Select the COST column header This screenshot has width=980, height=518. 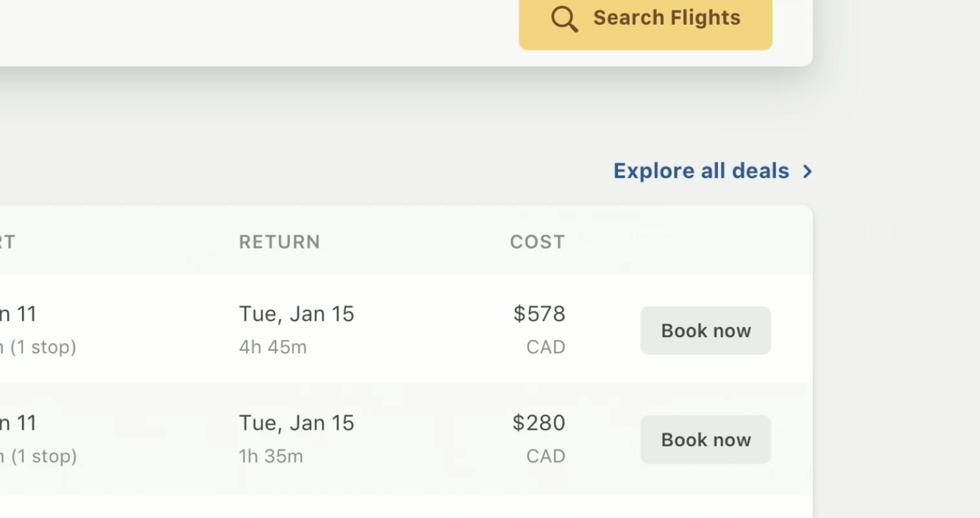coord(537,242)
